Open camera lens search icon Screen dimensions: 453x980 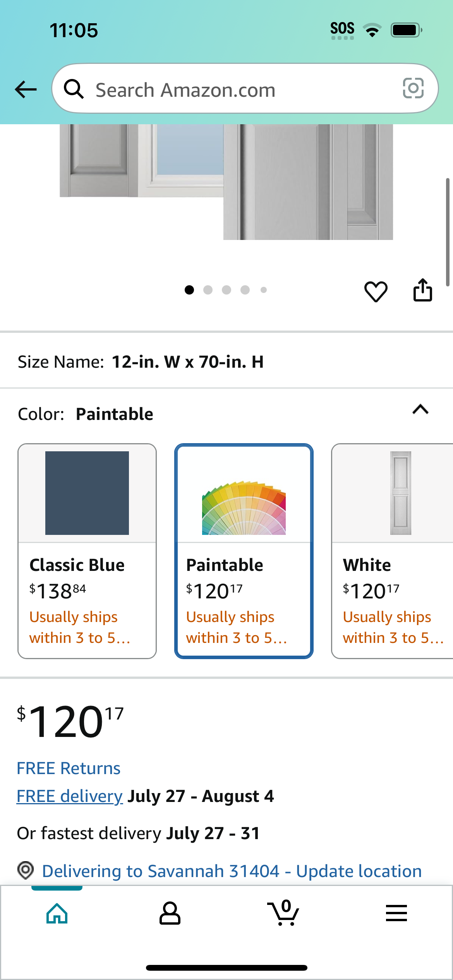point(413,88)
